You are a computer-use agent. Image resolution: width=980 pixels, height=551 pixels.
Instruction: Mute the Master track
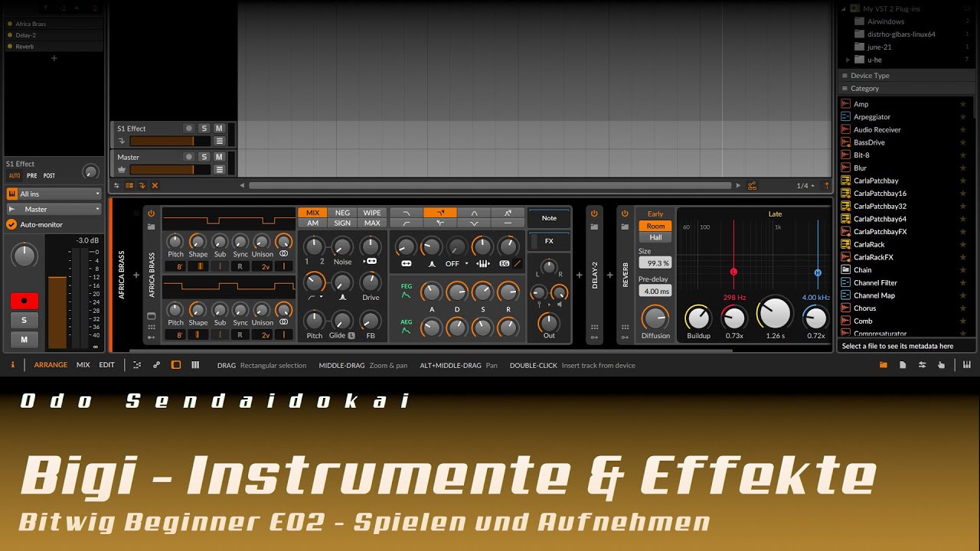coord(219,157)
